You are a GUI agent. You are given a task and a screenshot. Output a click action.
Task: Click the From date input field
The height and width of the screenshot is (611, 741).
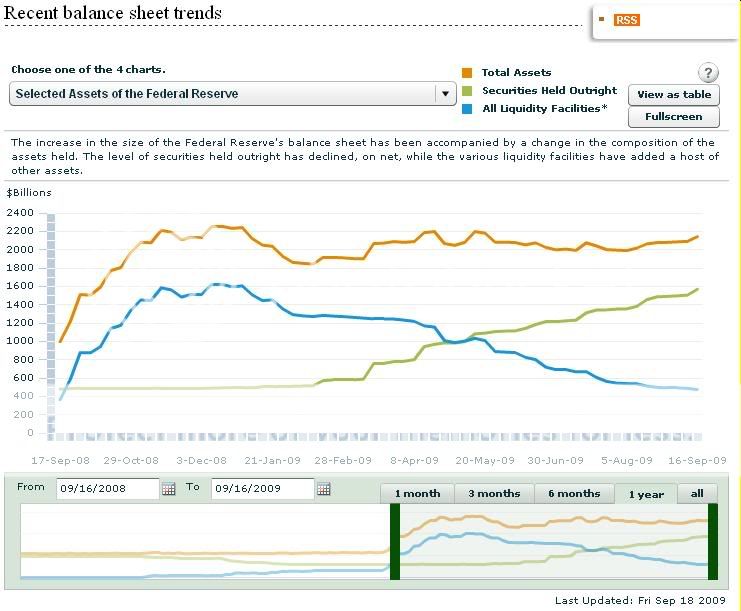[x=107, y=489]
